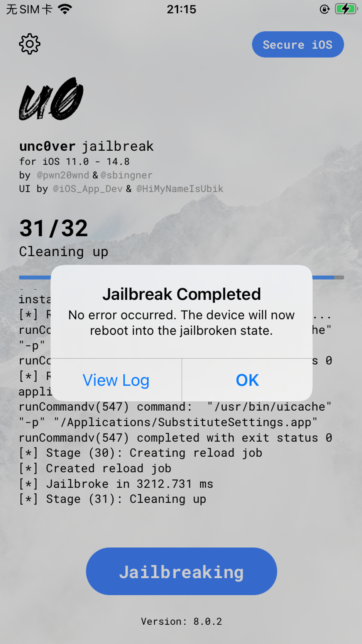Tap the 'Jailbroke in 3212.731 ms' log line
This screenshot has width=362, height=644.
[116, 484]
